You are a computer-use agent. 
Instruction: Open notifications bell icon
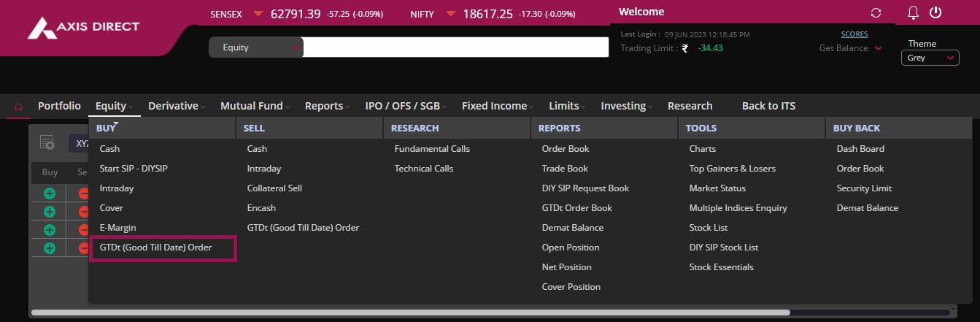[913, 13]
